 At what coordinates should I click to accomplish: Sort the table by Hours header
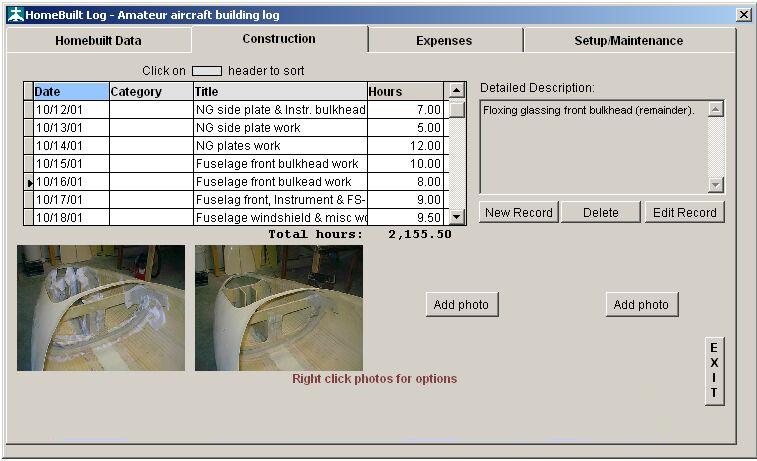(x=404, y=91)
